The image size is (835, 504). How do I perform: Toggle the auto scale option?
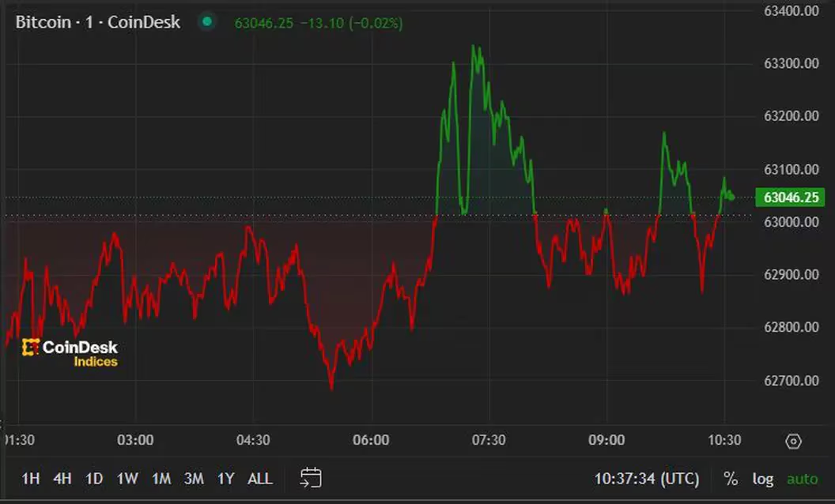coord(802,479)
